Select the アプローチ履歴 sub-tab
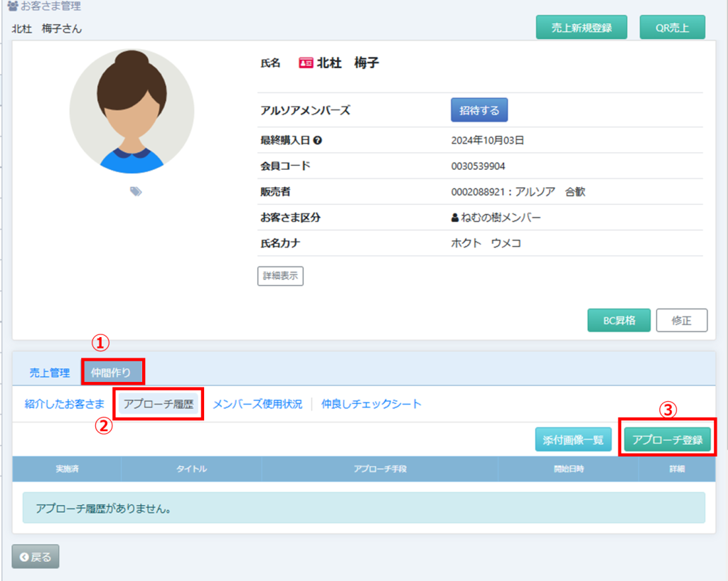This screenshot has width=728, height=581. point(158,404)
